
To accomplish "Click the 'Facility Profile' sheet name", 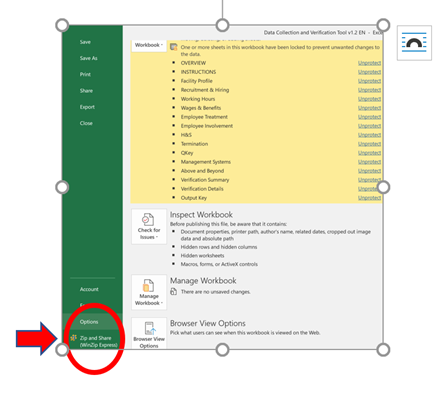I will pos(196,81).
